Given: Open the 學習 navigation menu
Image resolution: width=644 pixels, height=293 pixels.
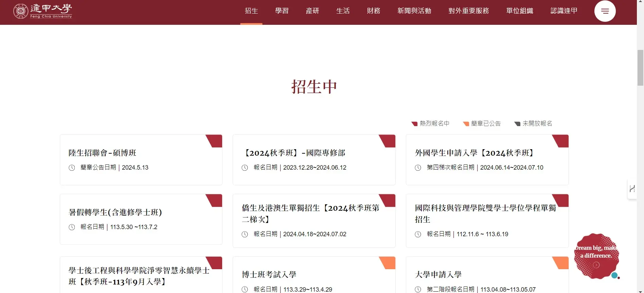Looking at the screenshot, I should (x=282, y=11).
